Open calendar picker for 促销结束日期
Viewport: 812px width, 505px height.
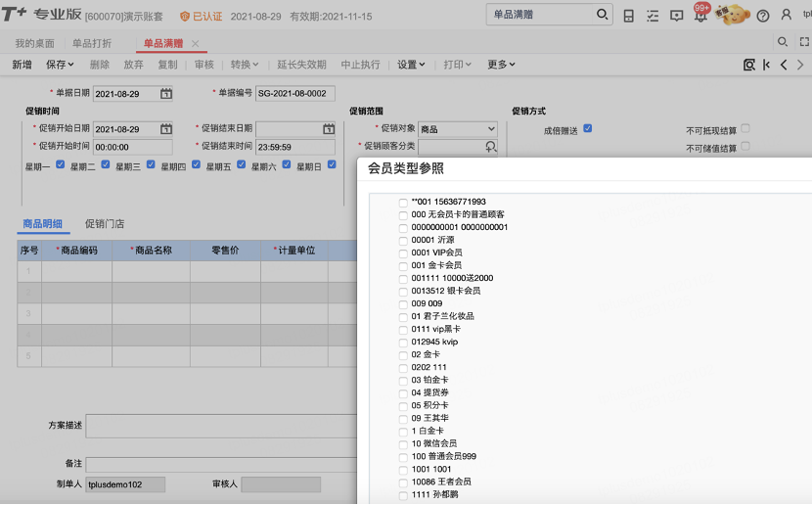(329, 129)
